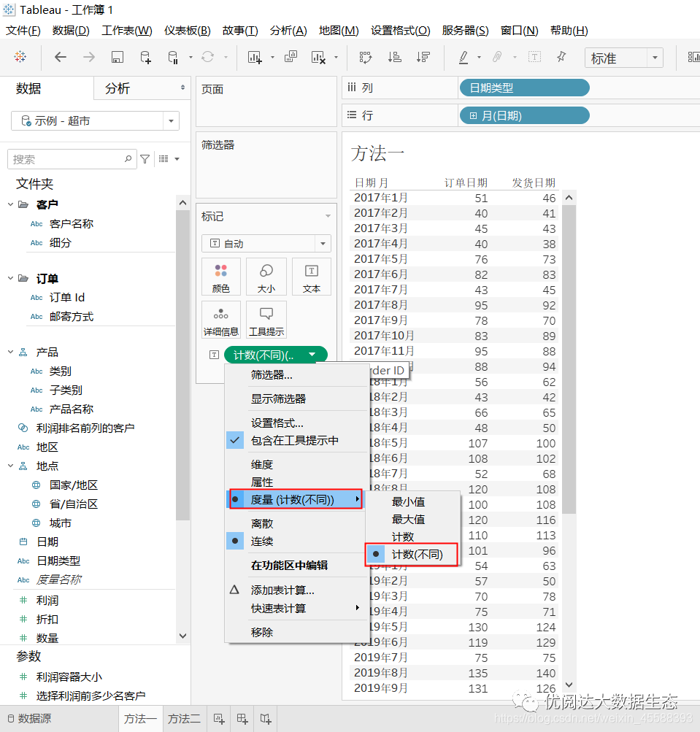The height and width of the screenshot is (732, 700).
Task: Click the show mark labels icon
Action: coord(534,57)
